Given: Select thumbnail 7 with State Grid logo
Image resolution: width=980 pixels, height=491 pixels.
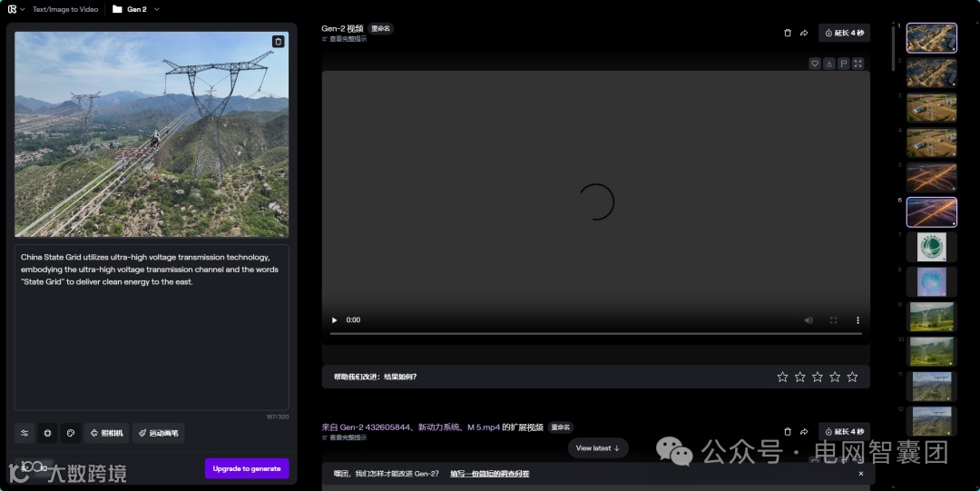Looking at the screenshot, I should click(931, 247).
